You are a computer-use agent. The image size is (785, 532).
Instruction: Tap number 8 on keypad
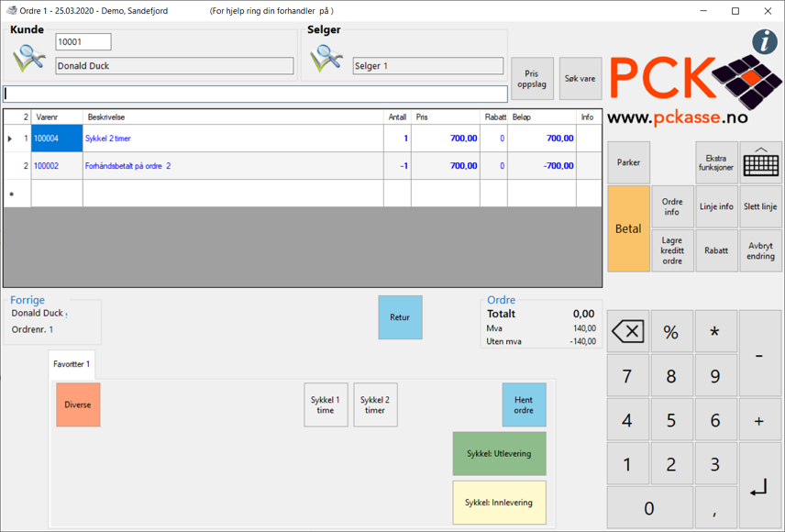click(x=672, y=376)
